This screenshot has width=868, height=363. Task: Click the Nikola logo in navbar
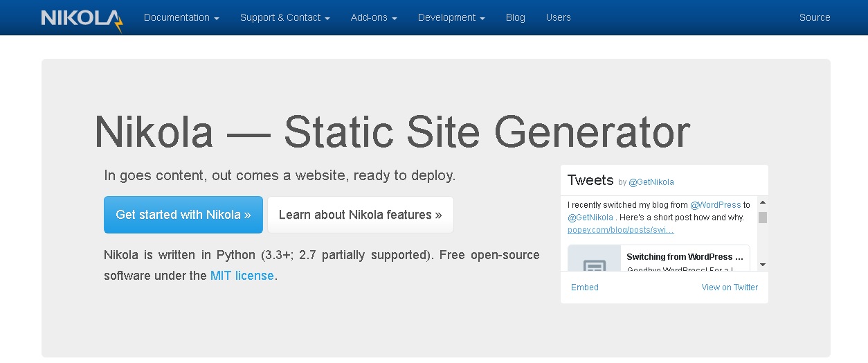pos(82,19)
